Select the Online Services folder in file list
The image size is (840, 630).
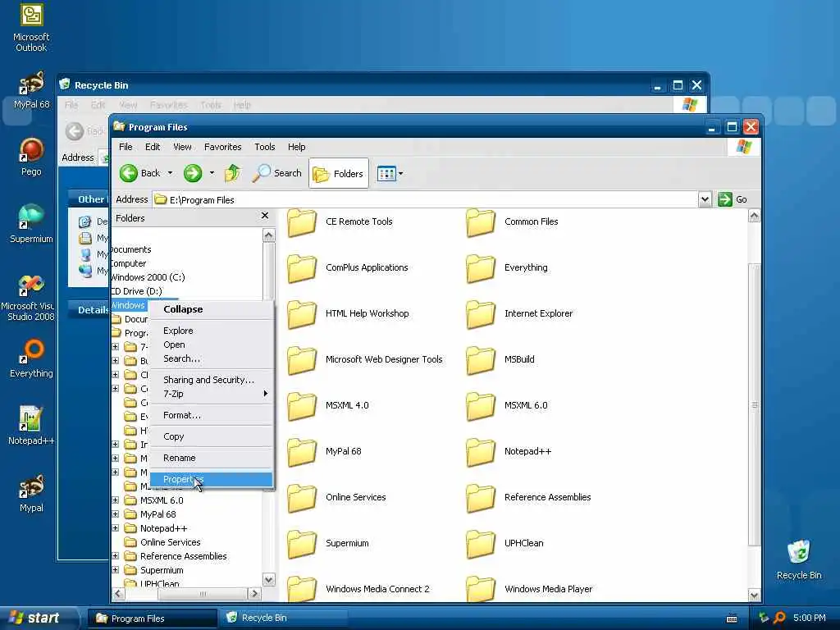(302, 498)
